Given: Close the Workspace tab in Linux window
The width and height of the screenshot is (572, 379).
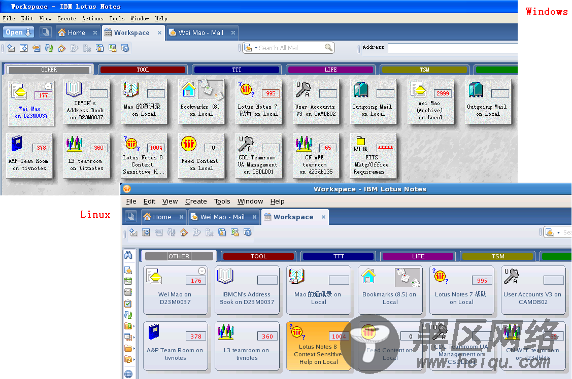Looking at the screenshot, I should coord(323,217).
